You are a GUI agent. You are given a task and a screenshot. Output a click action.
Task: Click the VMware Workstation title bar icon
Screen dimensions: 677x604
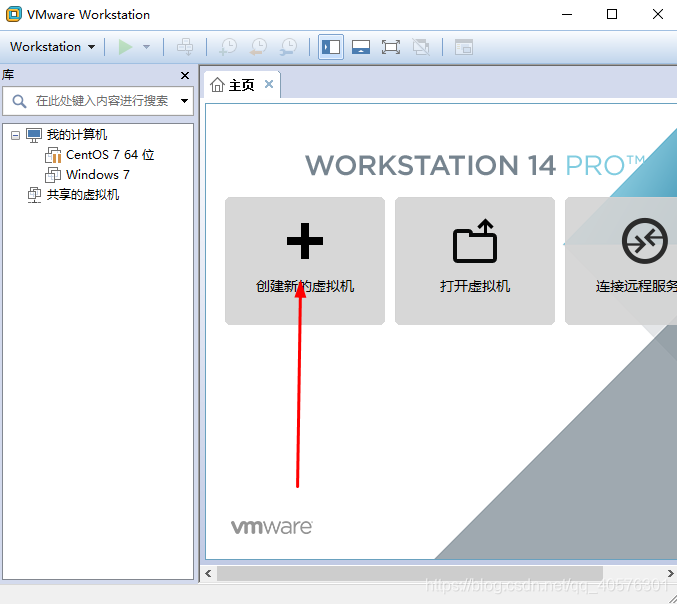tap(13, 14)
